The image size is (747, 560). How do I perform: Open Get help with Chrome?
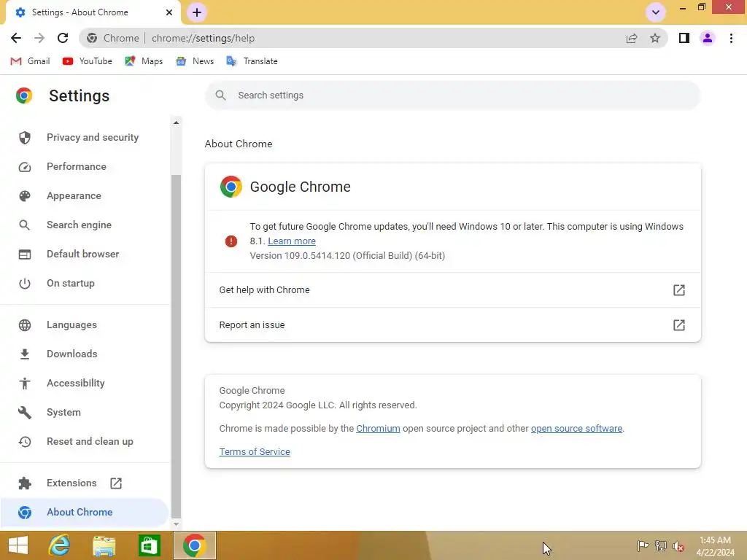(452, 290)
